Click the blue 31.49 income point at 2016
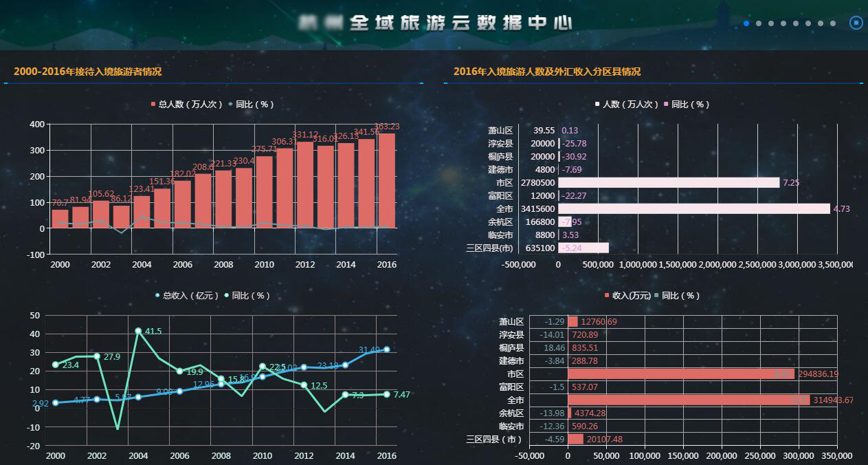This screenshot has height=465, width=868. click(386, 349)
